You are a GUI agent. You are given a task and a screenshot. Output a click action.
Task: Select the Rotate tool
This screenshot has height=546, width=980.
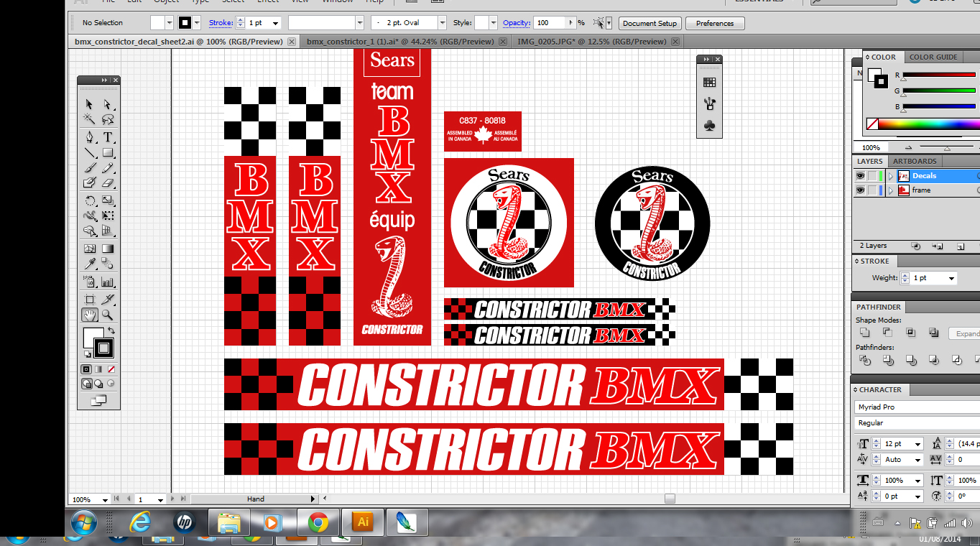[x=90, y=200]
